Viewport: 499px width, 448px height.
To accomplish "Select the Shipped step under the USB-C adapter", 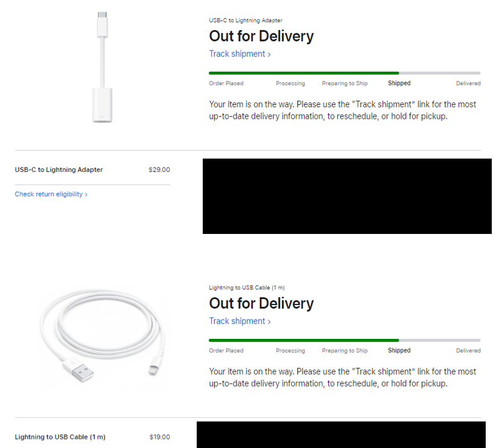I will point(399,83).
